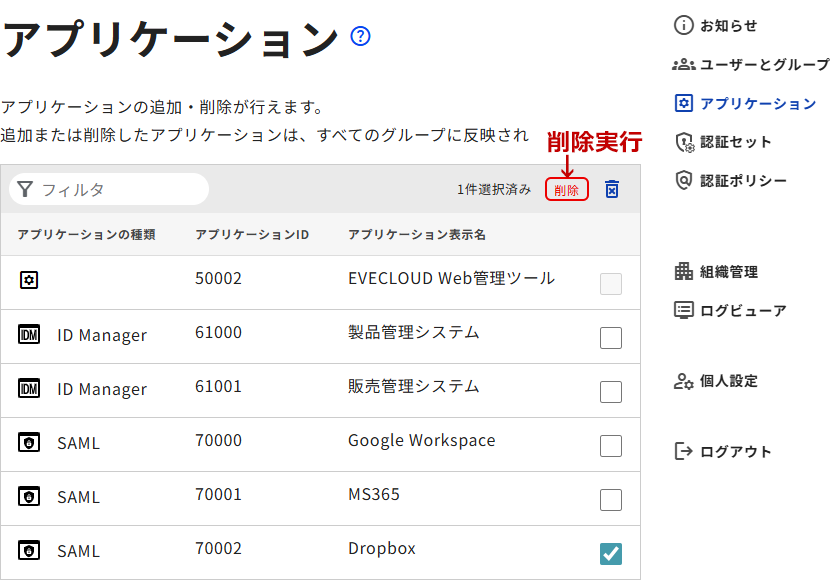Select the Google Workspace checkbox

(x=611, y=446)
